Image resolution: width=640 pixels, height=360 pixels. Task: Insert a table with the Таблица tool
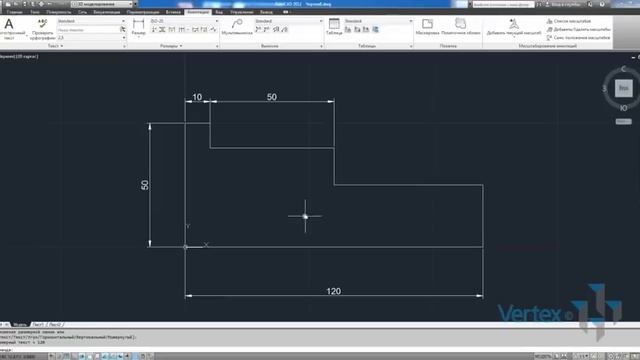coord(334,27)
